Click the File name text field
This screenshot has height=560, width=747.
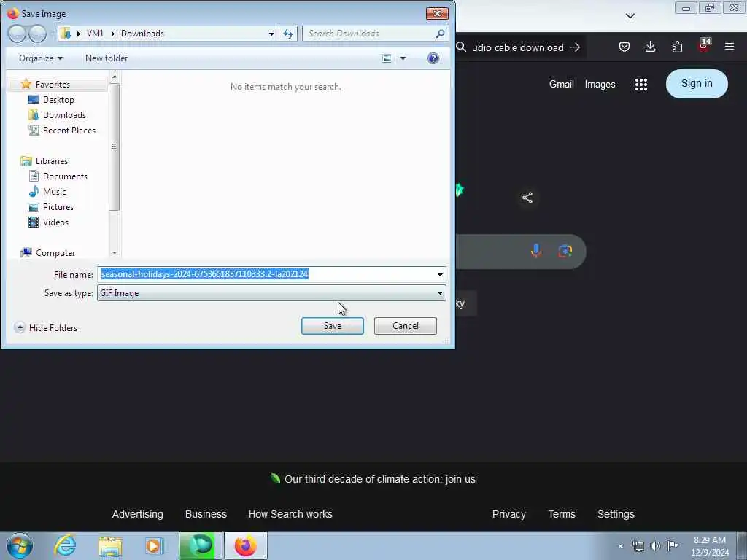point(266,274)
